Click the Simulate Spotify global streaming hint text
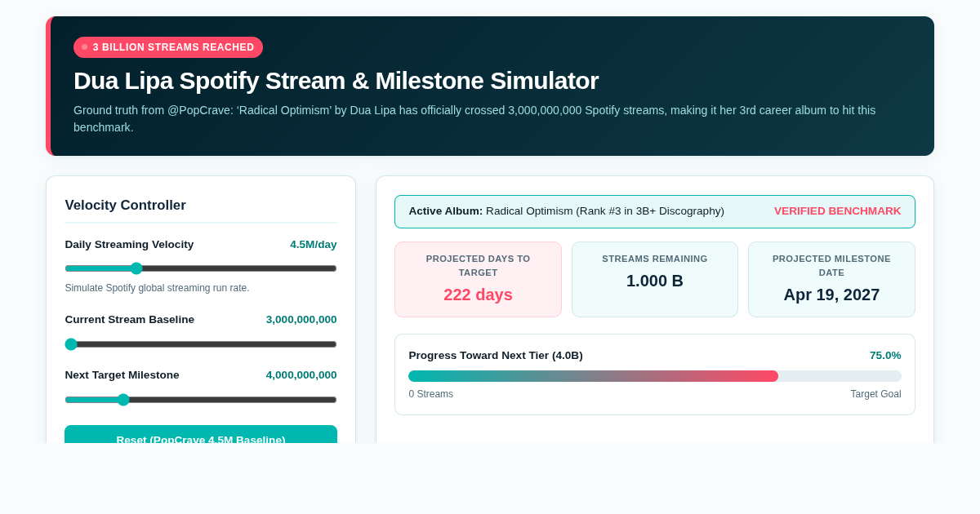 tap(158, 288)
